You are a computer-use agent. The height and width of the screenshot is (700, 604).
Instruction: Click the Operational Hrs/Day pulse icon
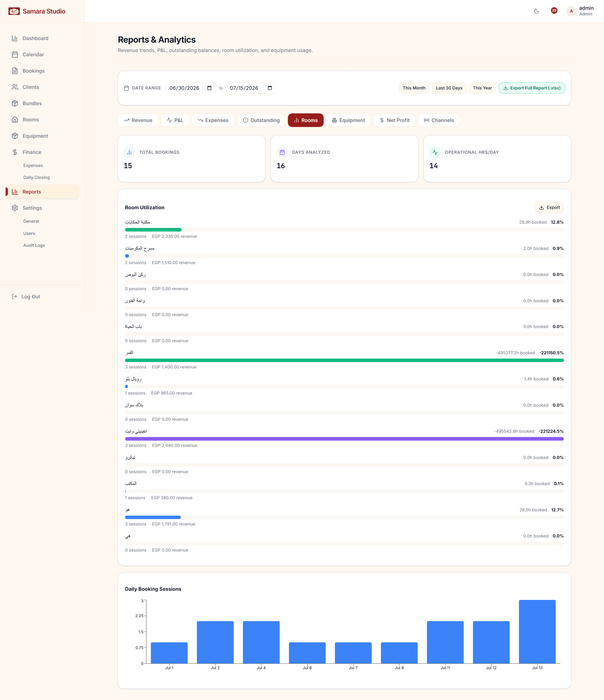point(435,152)
